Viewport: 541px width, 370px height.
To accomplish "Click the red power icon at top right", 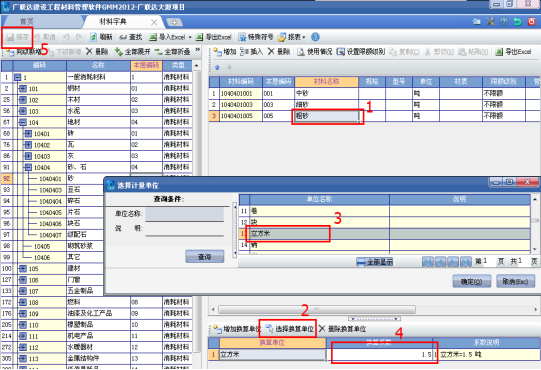I will tap(531, 21).
